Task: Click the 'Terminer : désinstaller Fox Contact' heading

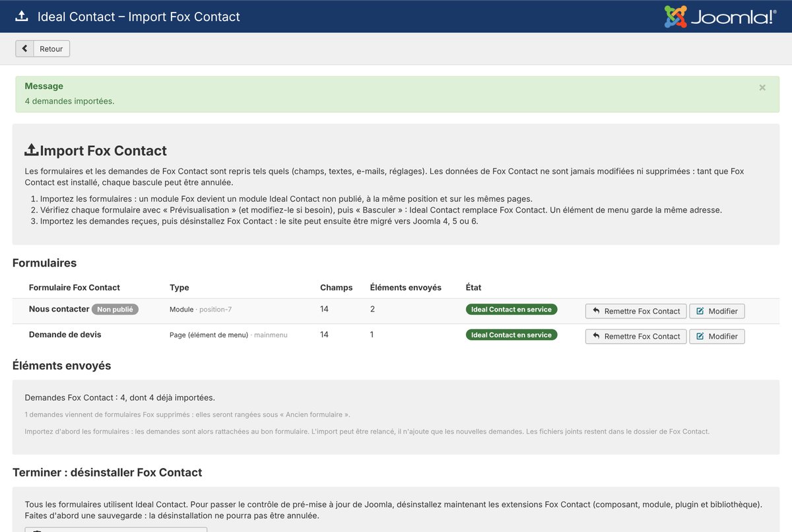Action: (107, 473)
